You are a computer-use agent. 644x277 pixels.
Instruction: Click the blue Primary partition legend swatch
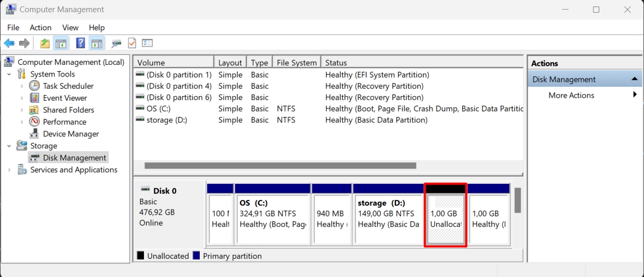point(196,256)
